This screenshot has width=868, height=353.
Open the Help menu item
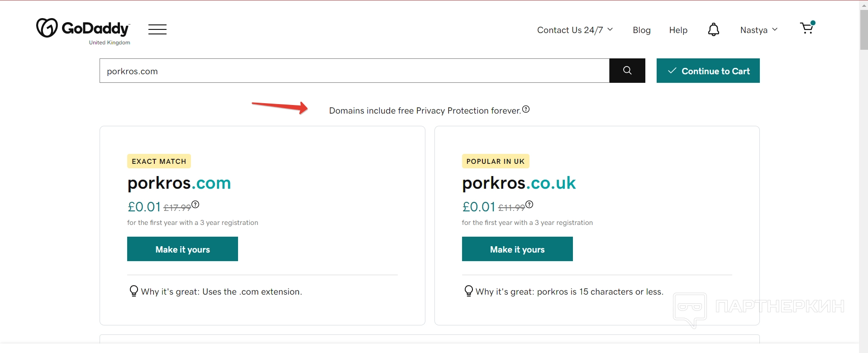678,30
